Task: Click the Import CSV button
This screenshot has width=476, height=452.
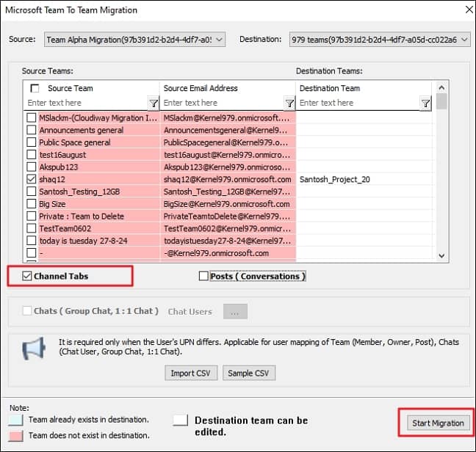Action: click(x=191, y=373)
